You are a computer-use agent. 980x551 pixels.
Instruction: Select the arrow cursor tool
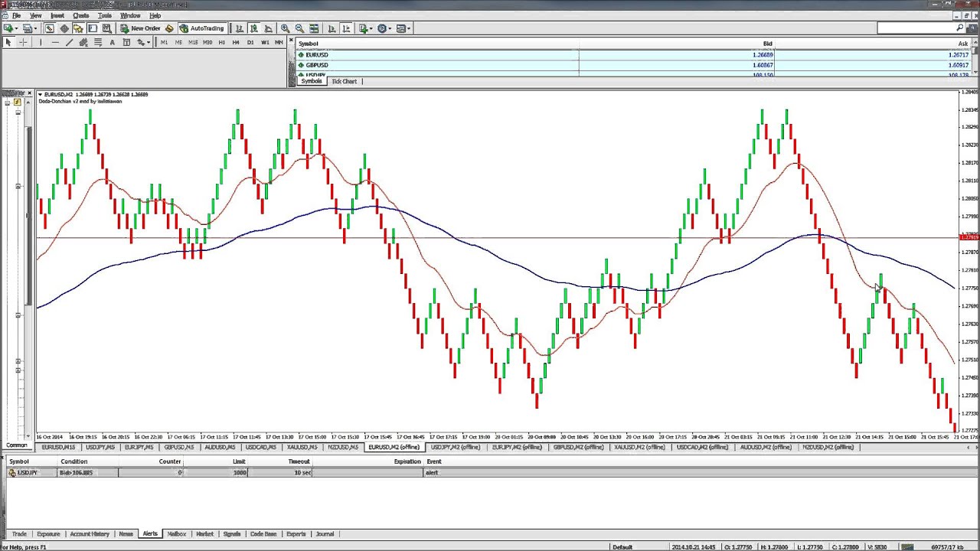click(8, 42)
